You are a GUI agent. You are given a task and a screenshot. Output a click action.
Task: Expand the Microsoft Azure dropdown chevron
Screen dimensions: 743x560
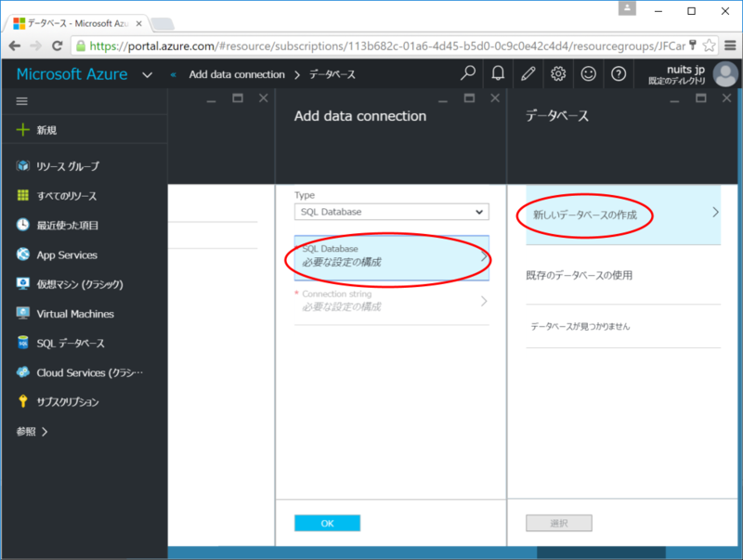click(148, 75)
